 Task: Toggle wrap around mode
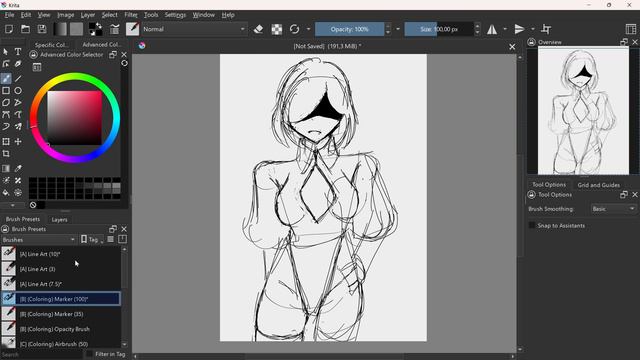[546, 29]
